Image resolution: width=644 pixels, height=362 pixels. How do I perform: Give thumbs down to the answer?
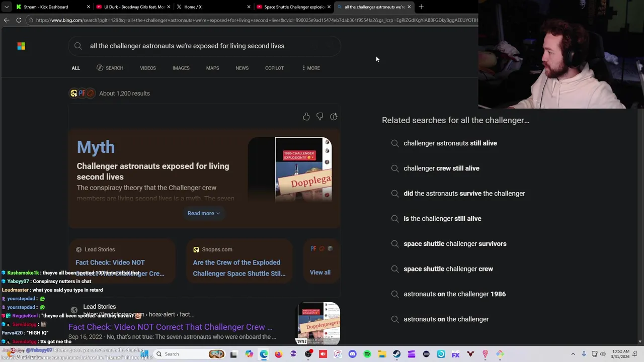click(320, 117)
